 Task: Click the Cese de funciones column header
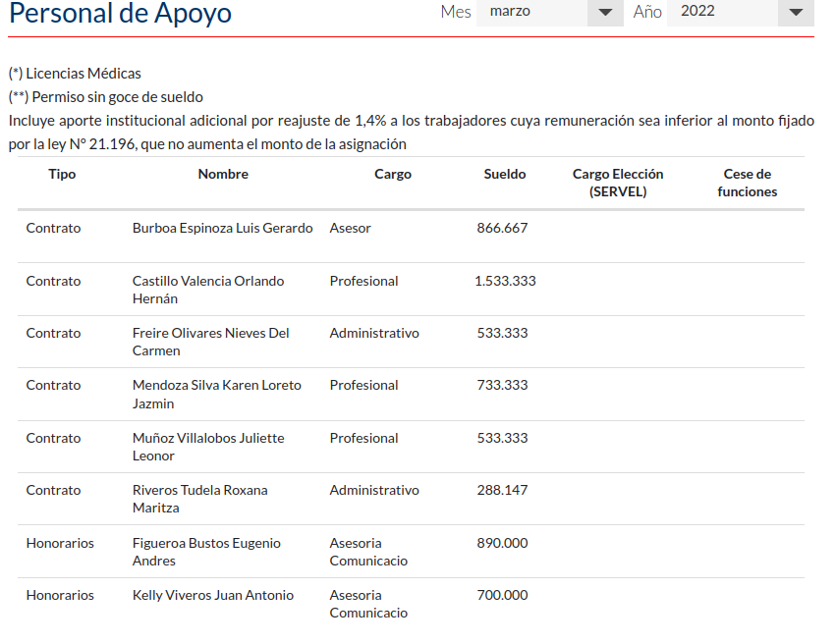pos(747,183)
